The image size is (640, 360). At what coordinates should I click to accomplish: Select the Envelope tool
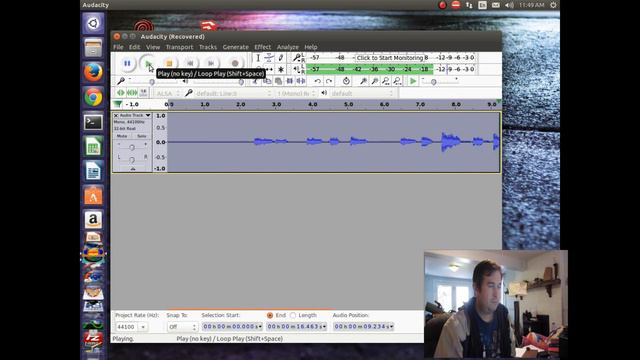(x=269, y=58)
